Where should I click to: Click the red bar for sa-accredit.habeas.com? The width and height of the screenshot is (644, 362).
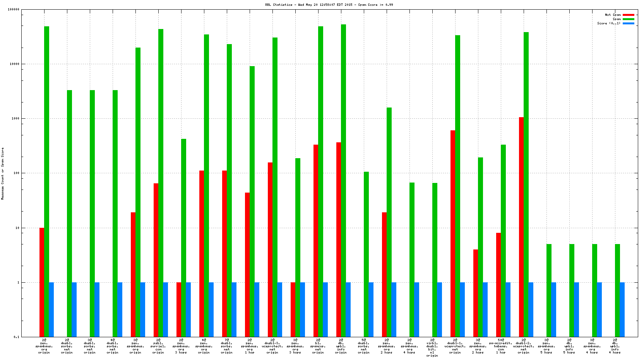pyautogui.click(x=498, y=285)
